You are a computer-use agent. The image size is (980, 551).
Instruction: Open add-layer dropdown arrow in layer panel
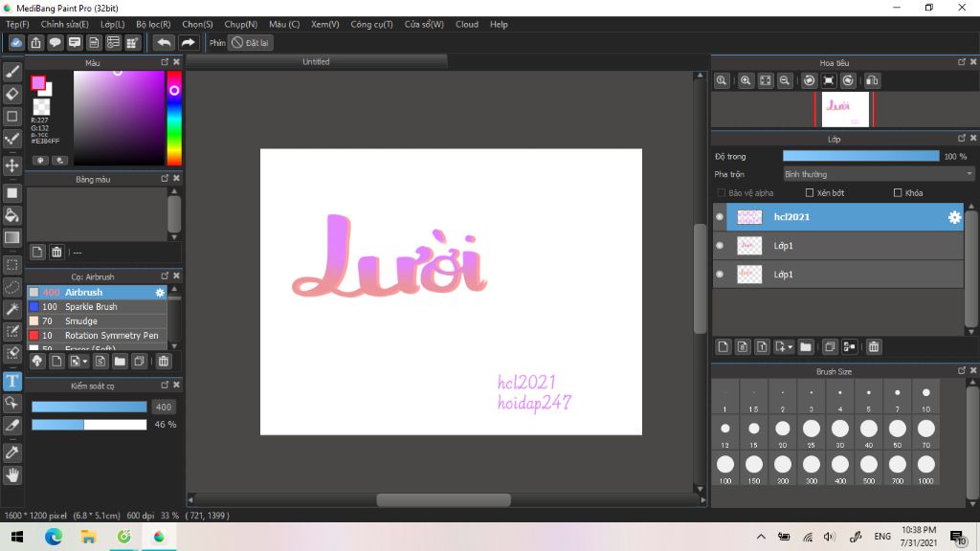pyautogui.click(x=790, y=346)
